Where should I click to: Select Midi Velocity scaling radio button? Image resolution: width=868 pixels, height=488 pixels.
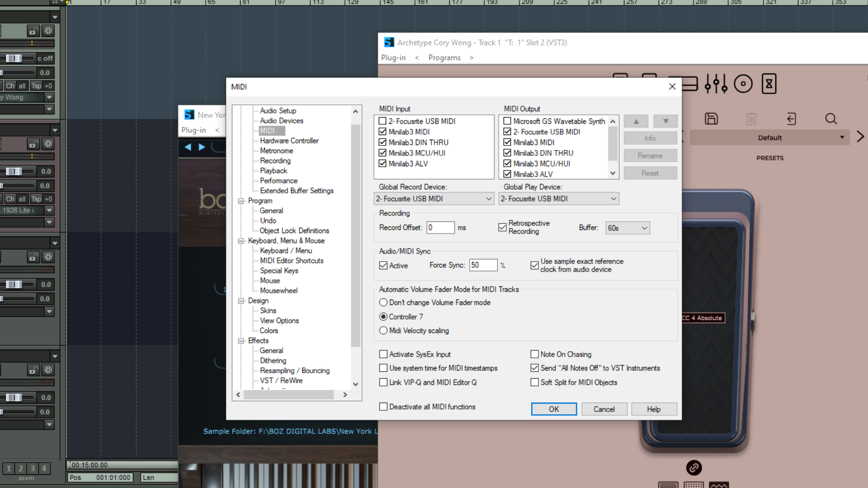tap(383, 330)
